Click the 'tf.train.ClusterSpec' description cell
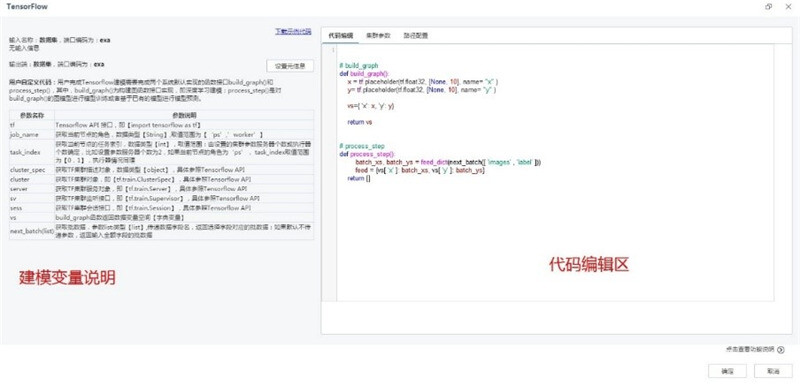This screenshot has width=800, height=385. pyautogui.click(x=184, y=179)
